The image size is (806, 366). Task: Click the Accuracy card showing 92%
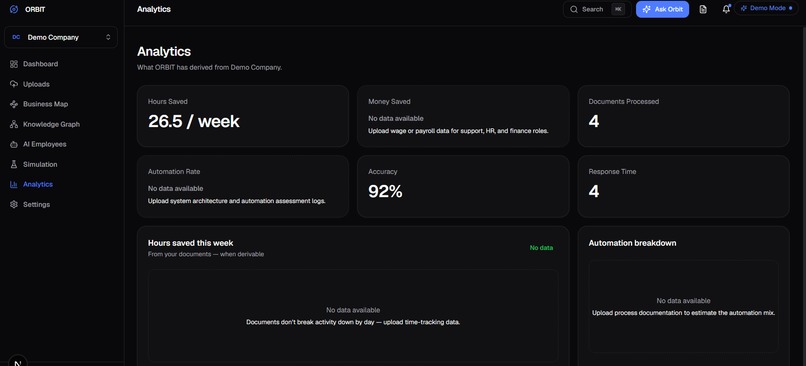coord(463,187)
